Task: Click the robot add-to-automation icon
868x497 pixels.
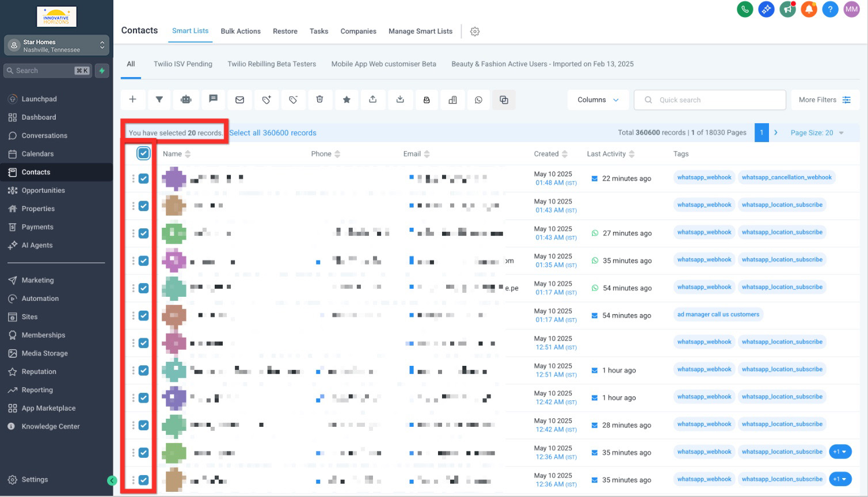Action: click(186, 100)
